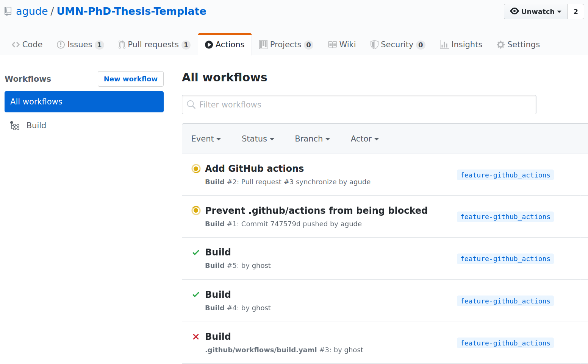Image resolution: width=588 pixels, height=364 pixels.
Task: Open the Build run titled #4
Action: click(218, 294)
